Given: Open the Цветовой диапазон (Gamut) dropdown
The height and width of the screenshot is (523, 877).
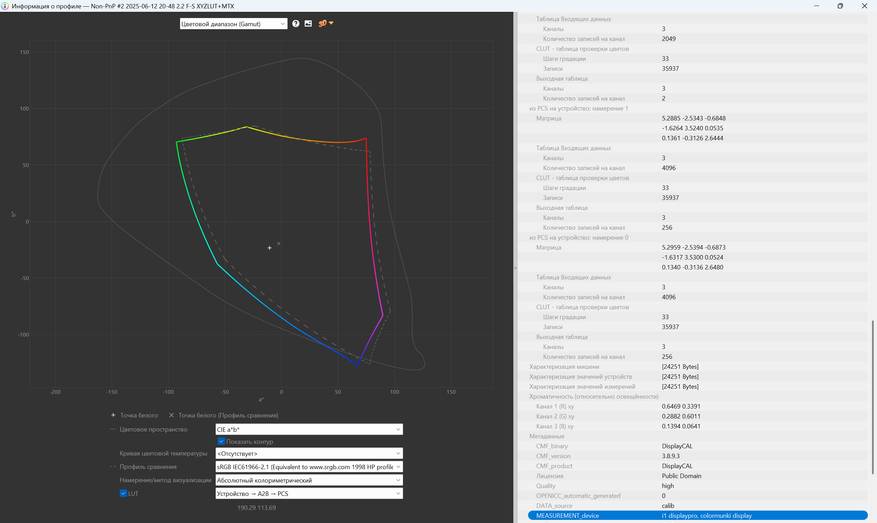Looking at the screenshot, I should pos(233,23).
